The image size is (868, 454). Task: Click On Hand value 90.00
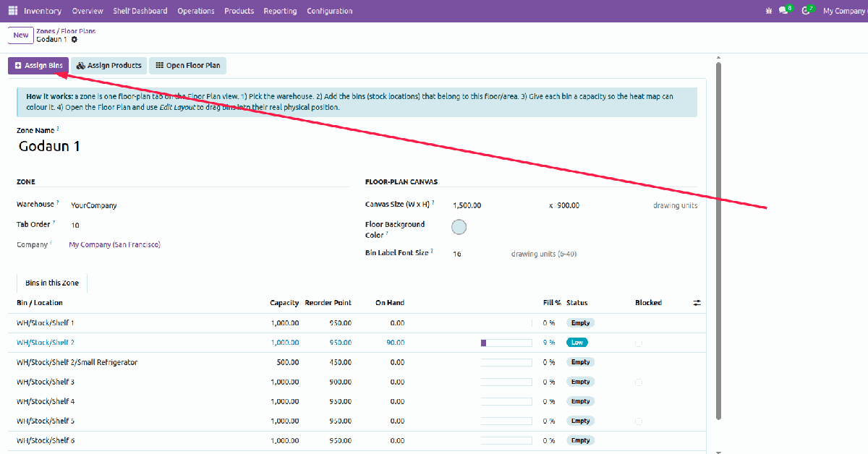tap(396, 343)
